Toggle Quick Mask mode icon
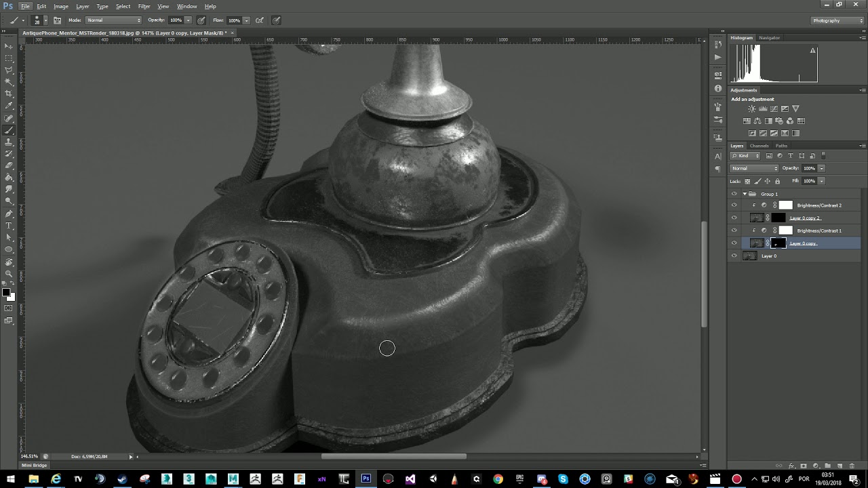This screenshot has height=488, width=868. tap(9, 308)
